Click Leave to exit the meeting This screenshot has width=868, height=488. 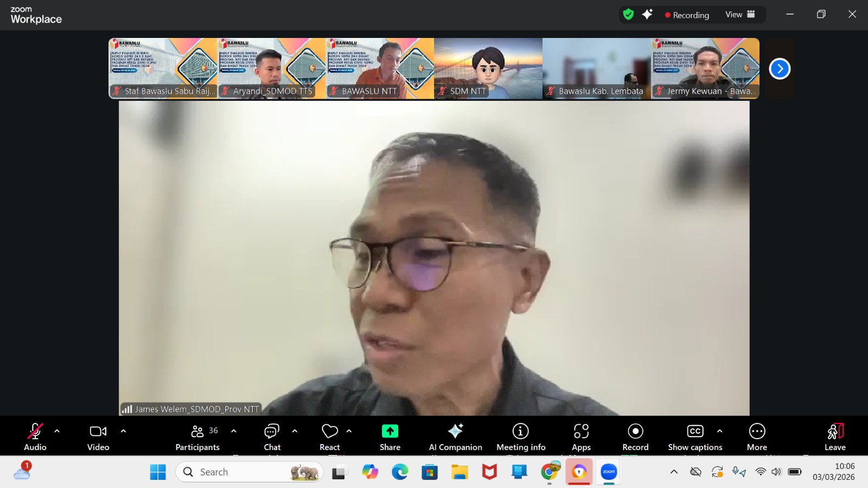(835, 437)
